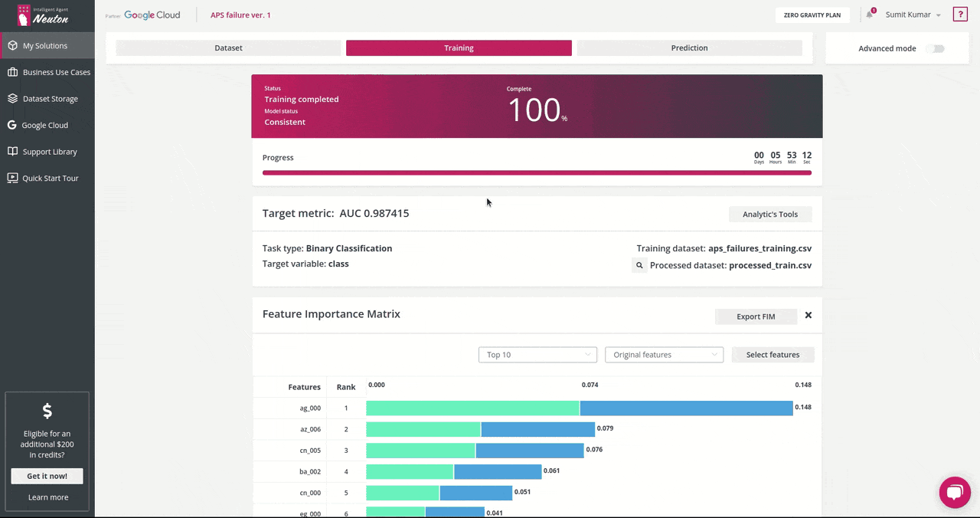Click the Google Cloud partner logo

click(x=143, y=15)
